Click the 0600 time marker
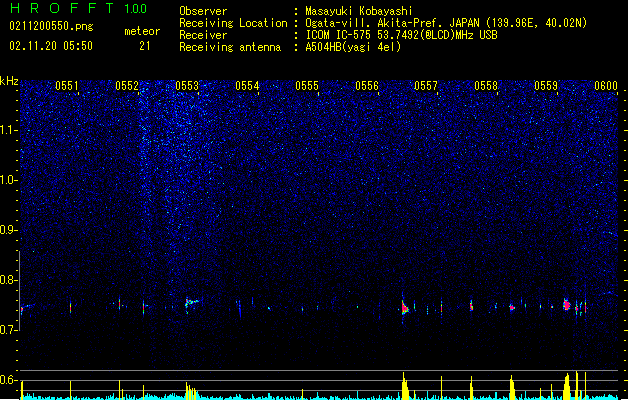Viewport: 629px width, 400px height. 606,86
